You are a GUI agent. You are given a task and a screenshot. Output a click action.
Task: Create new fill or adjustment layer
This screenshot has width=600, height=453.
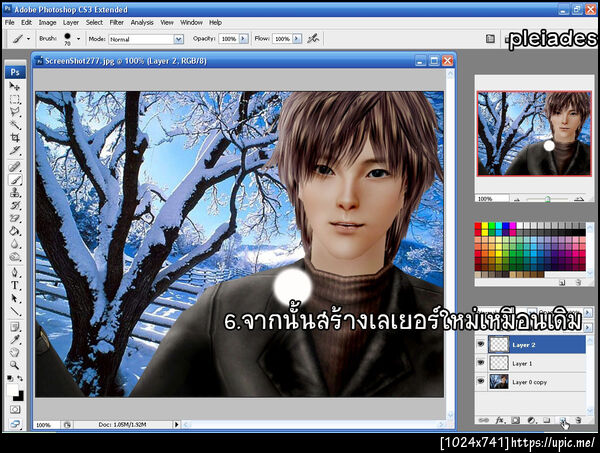[531, 420]
